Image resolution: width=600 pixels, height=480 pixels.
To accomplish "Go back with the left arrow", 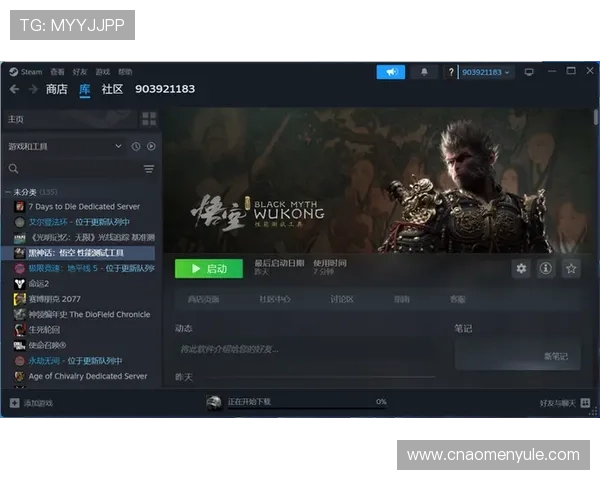I will click(x=15, y=89).
